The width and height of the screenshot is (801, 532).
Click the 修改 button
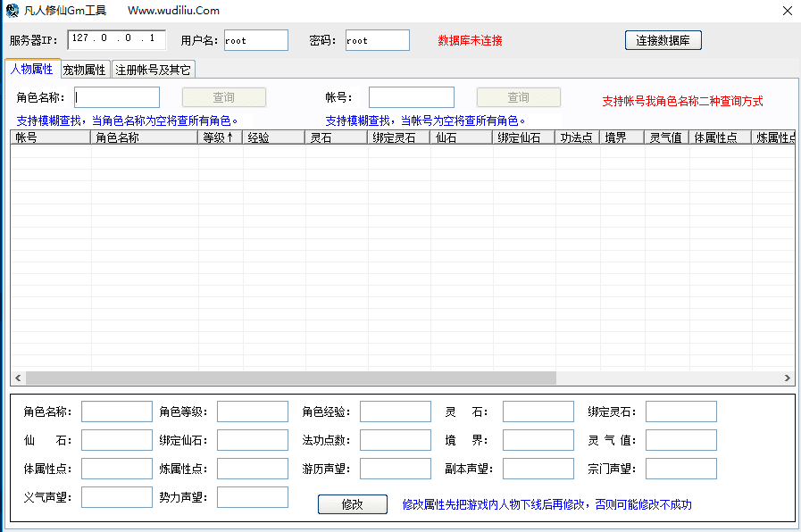(x=353, y=504)
